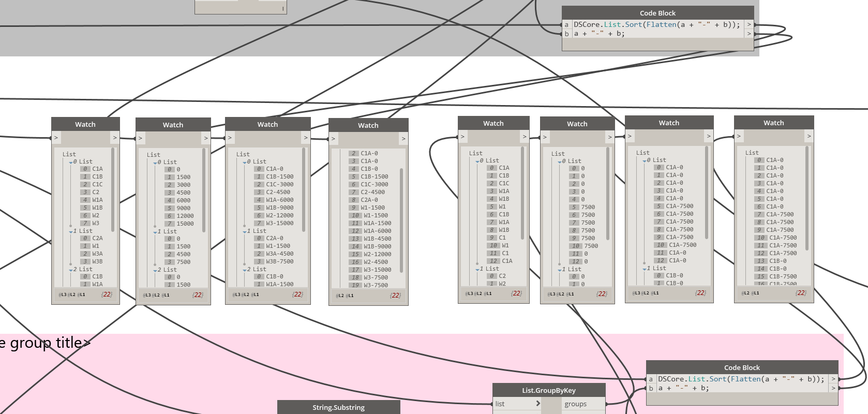
Task: Click the 'W3-15000' entry at index 17
Action: tap(378, 270)
